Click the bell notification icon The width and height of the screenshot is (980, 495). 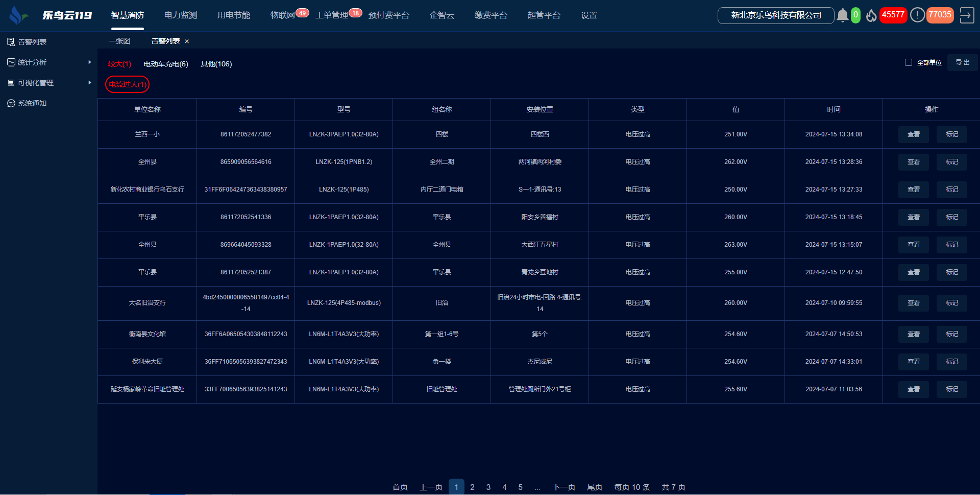[x=842, y=15]
